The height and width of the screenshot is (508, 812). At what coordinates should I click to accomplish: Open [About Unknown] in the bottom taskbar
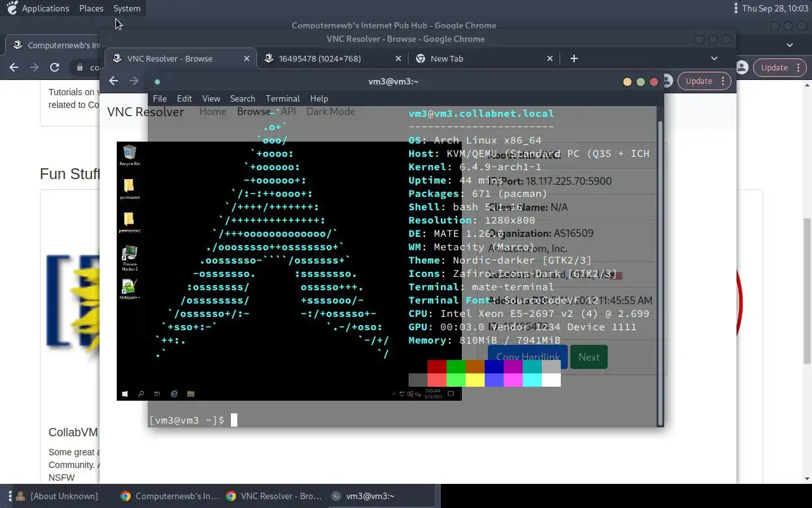57,496
